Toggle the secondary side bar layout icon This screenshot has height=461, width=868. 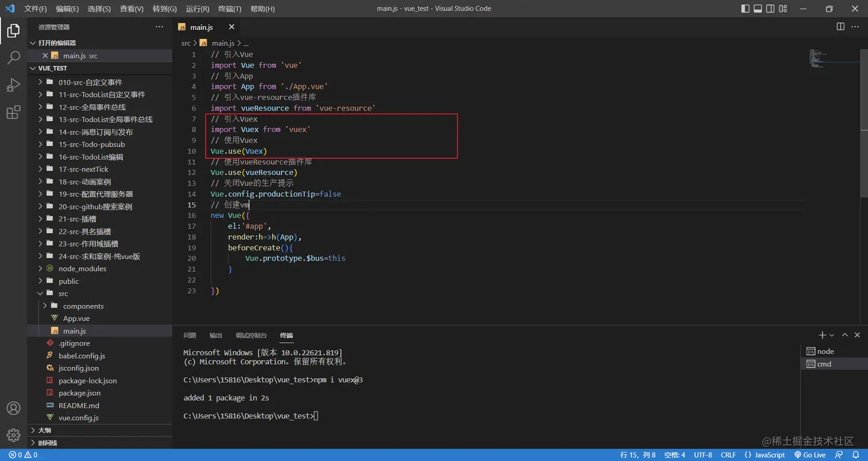click(770, 9)
